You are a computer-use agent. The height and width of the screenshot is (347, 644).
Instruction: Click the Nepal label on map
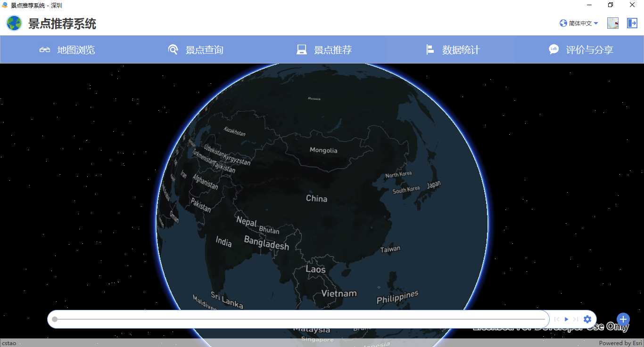tap(247, 221)
